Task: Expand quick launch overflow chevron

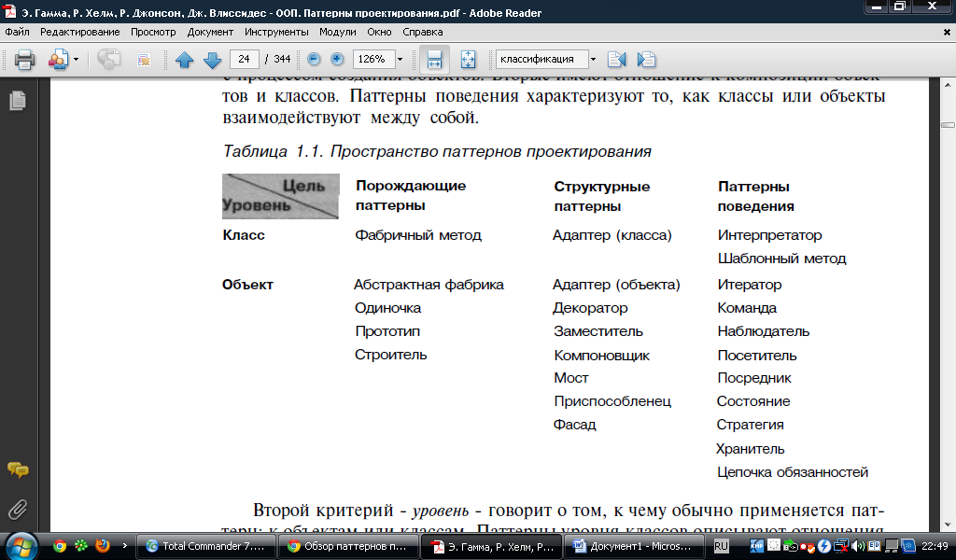Action: click(x=125, y=545)
